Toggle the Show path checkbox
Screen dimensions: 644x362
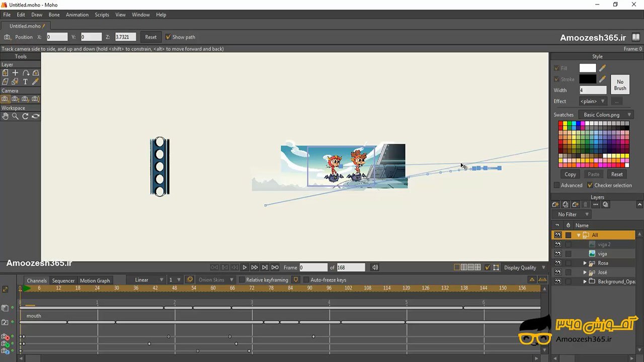169,37
